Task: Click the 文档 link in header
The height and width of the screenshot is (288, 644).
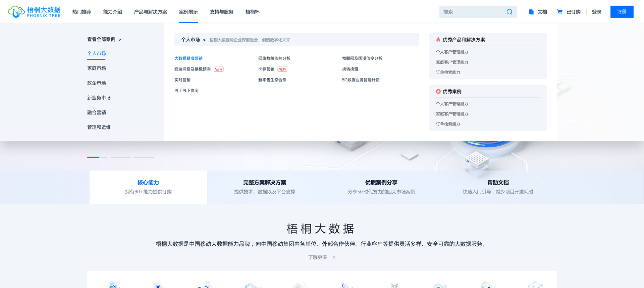Action: [x=542, y=12]
